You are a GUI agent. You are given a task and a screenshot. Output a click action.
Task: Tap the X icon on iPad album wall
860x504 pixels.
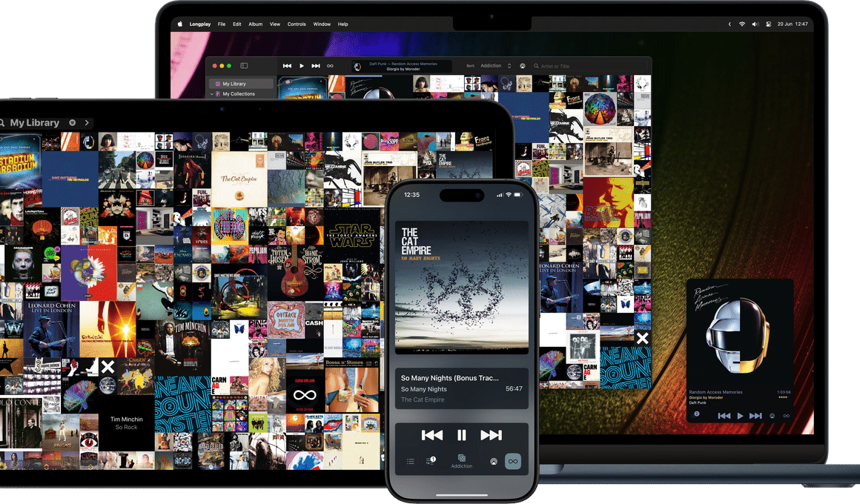point(107,367)
